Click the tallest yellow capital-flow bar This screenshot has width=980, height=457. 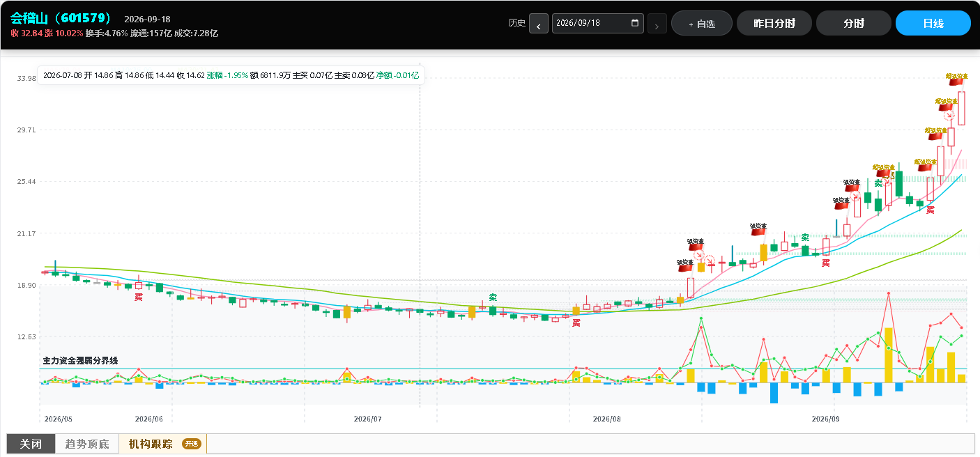(889, 355)
